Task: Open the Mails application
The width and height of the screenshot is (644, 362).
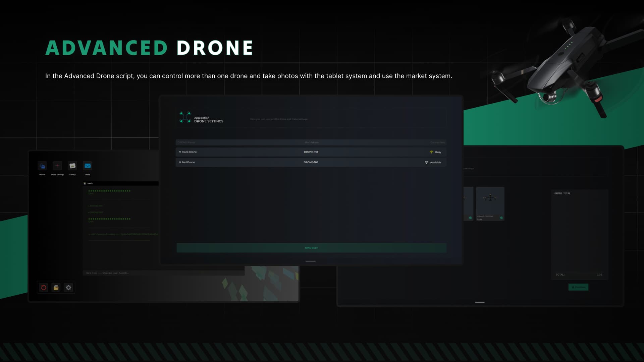Action: point(88,165)
